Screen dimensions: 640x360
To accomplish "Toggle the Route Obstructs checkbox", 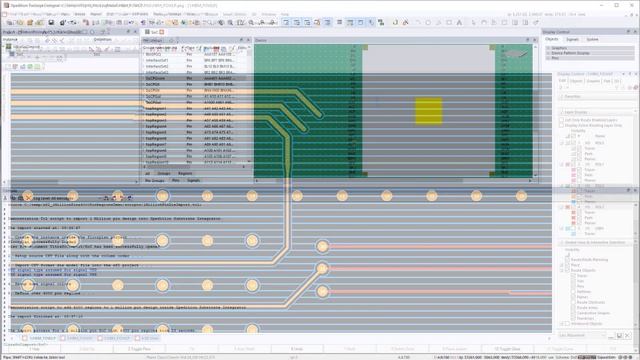I will pyautogui.click(x=573, y=302).
